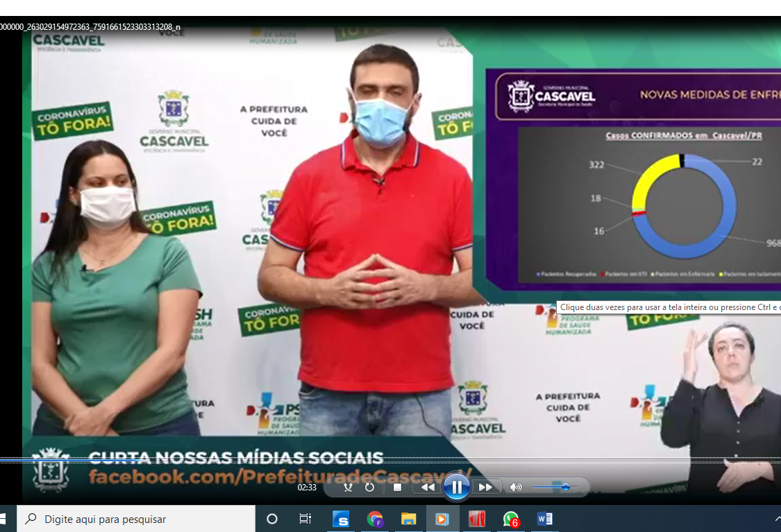Click the fast forward (next) button

(x=485, y=487)
